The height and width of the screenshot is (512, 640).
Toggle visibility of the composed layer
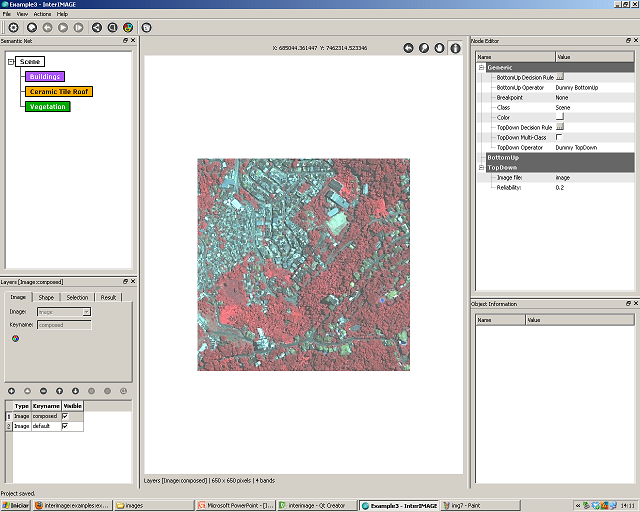tap(65, 416)
